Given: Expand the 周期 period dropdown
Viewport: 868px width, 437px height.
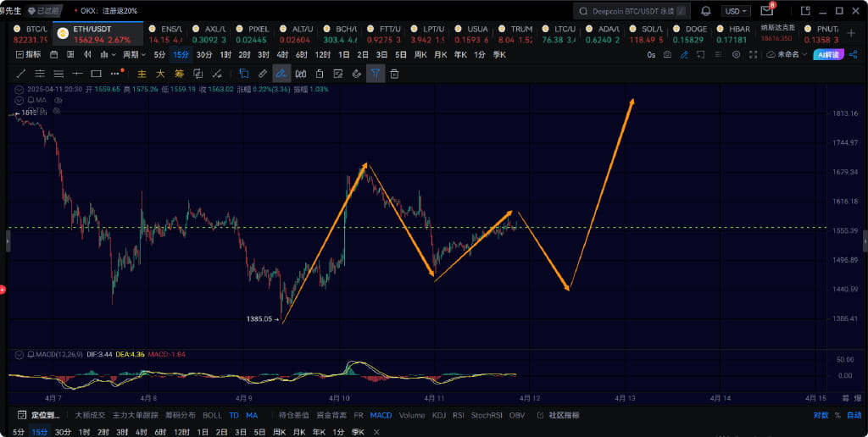Looking at the screenshot, I should [x=134, y=55].
